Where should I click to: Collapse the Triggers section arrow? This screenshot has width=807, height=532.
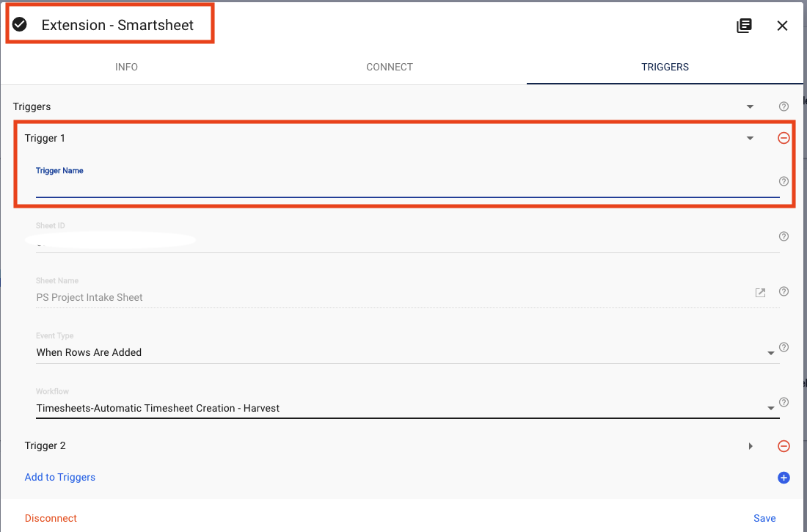point(750,106)
